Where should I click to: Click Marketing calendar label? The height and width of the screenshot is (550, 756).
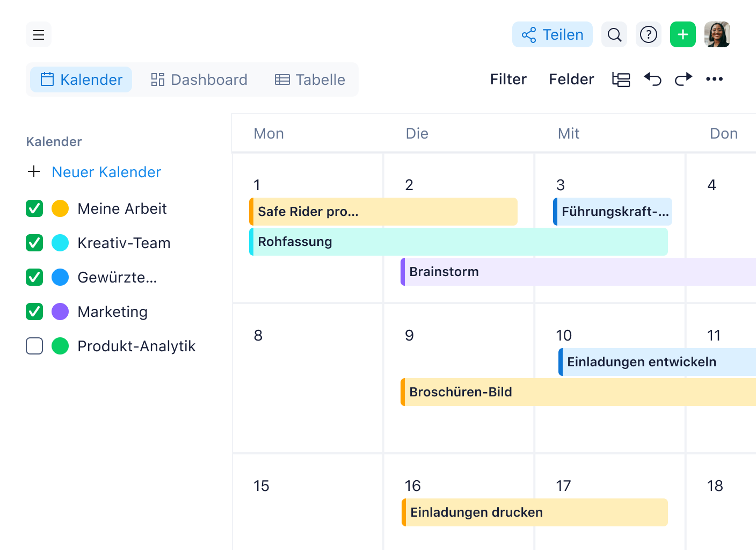coord(112,312)
